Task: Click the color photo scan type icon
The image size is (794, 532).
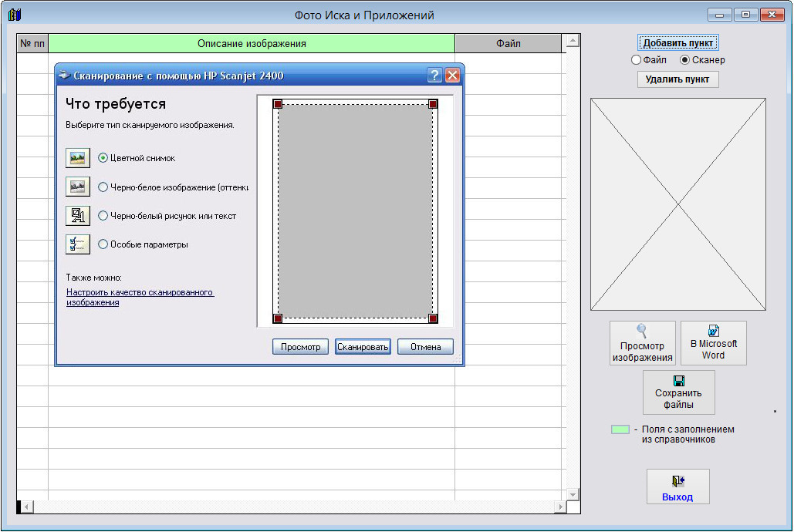Action: tap(77, 158)
